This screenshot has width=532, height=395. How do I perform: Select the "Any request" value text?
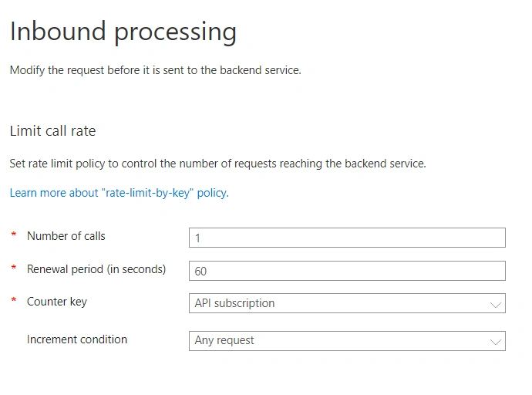click(x=224, y=340)
